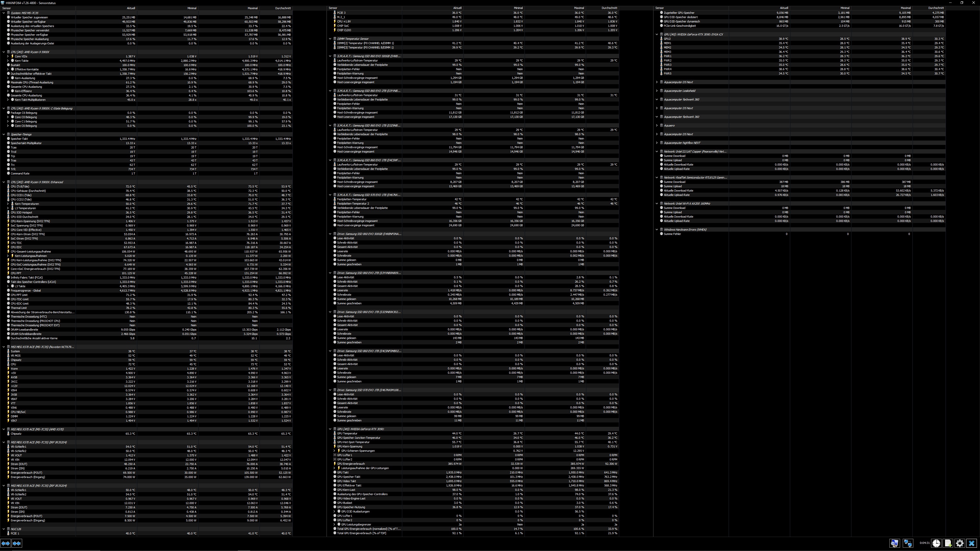Expand the Aquaero sensor group

click(x=657, y=126)
